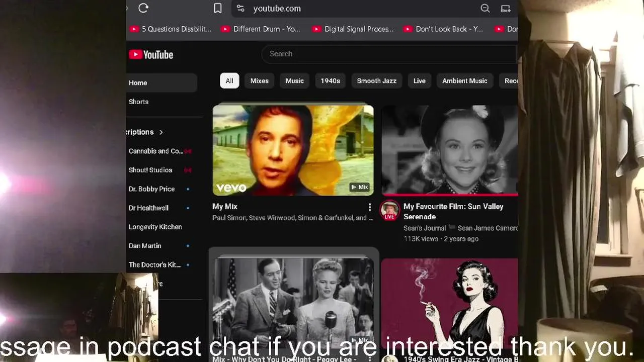
Task: Select the Music filter chip
Action: [295, 81]
